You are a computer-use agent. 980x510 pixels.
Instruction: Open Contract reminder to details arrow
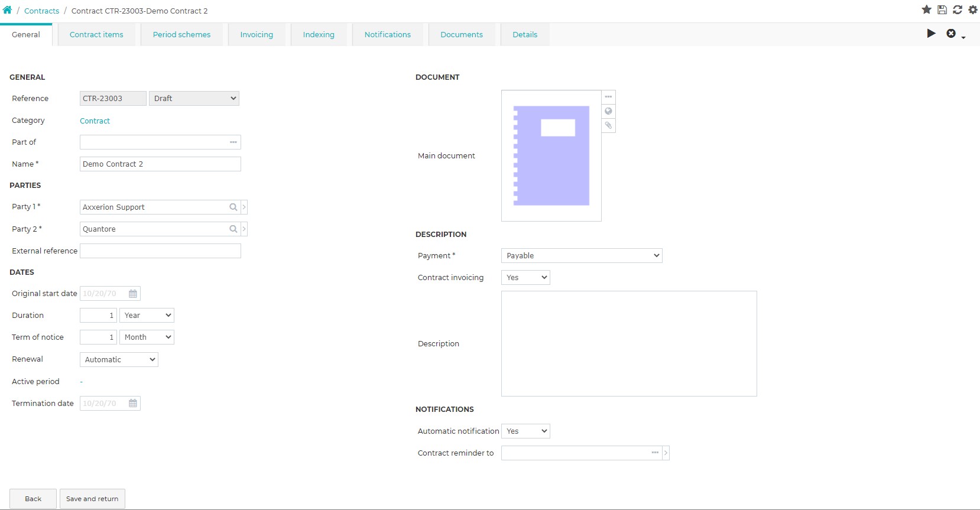(666, 453)
